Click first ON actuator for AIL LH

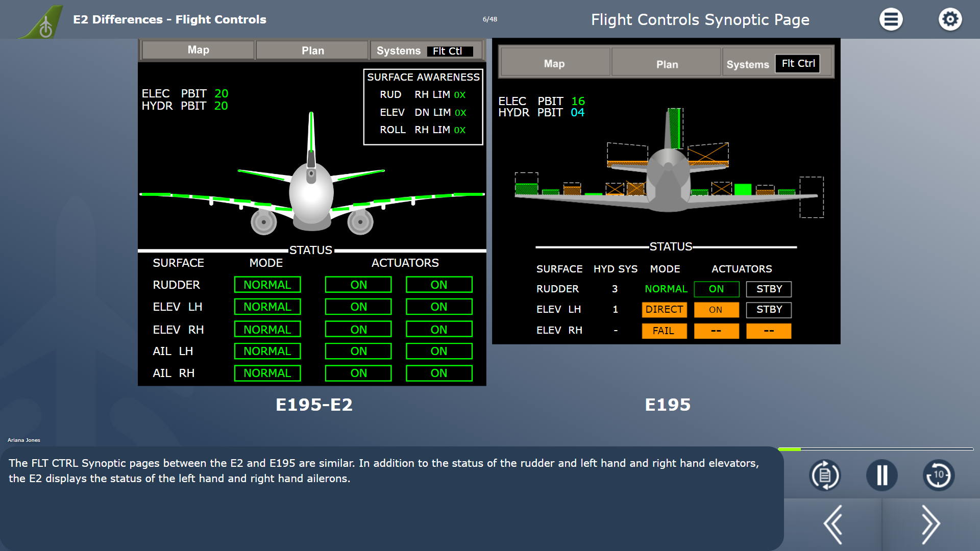[358, 351]
